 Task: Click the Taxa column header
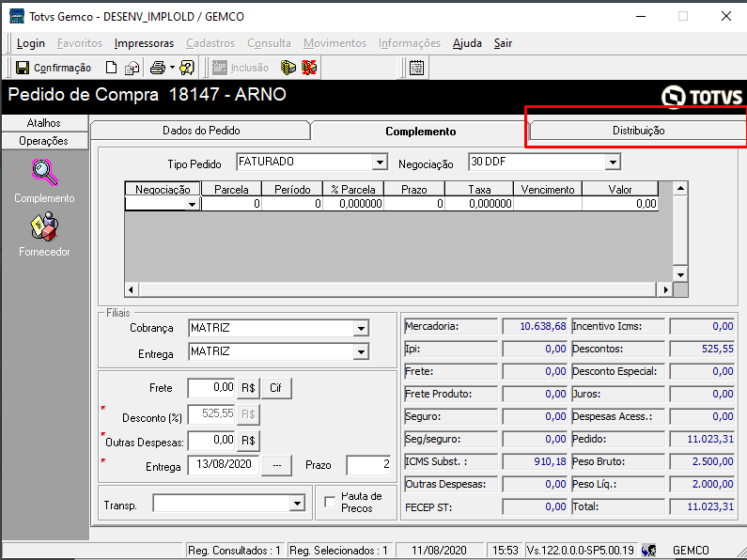click(x=479, y=189)
